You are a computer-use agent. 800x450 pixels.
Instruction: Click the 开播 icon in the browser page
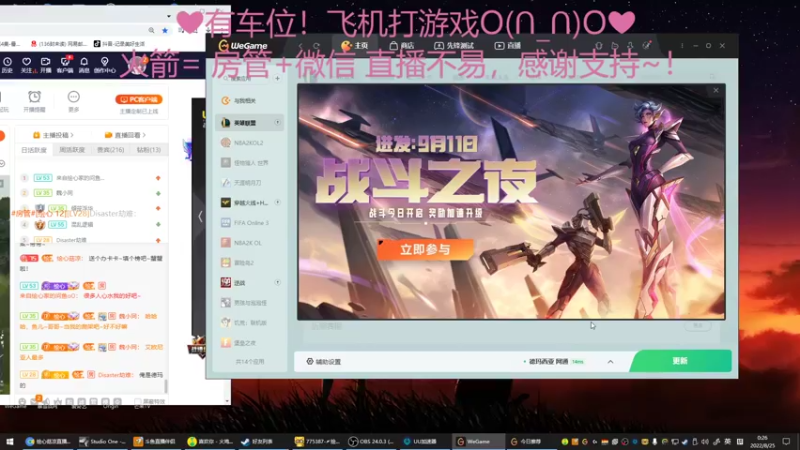coord(45,65)
